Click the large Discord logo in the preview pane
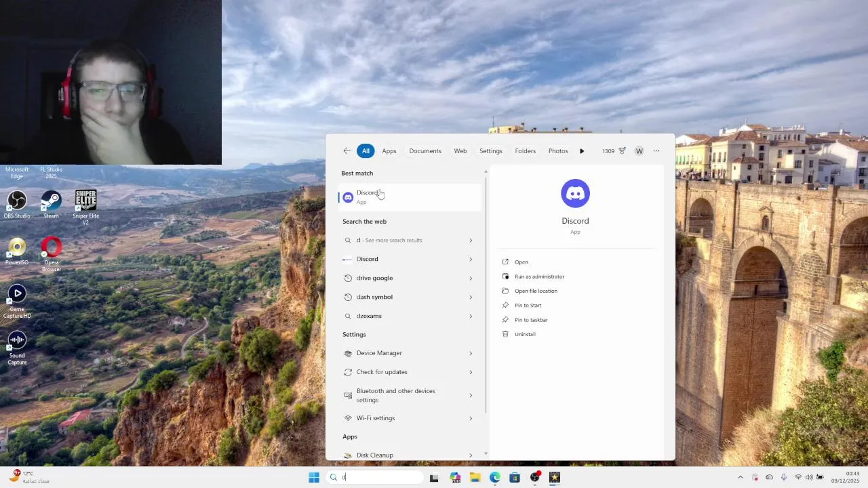Image resolution: width=868 pixels, height=488 pixels. point(575,193)
